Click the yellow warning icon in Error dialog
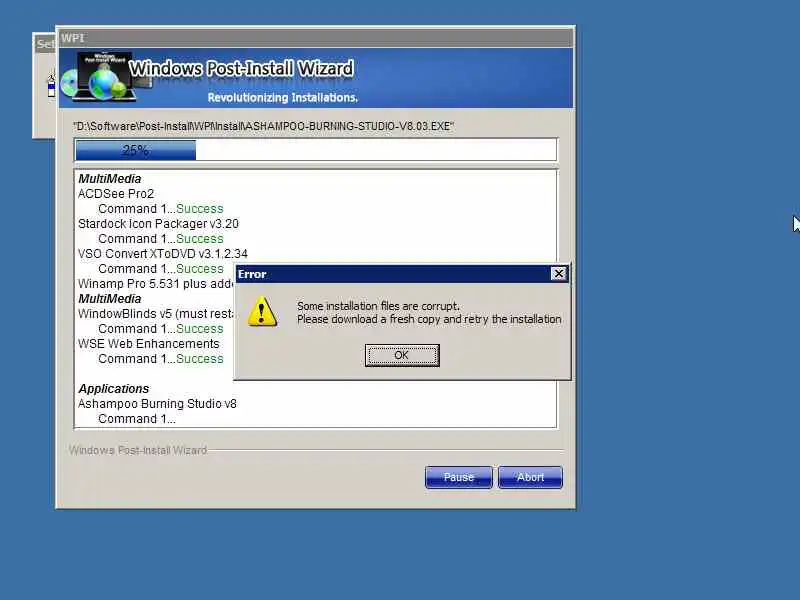Image resolution: width=800 pixels, height=600 pixels. [262, 312]
